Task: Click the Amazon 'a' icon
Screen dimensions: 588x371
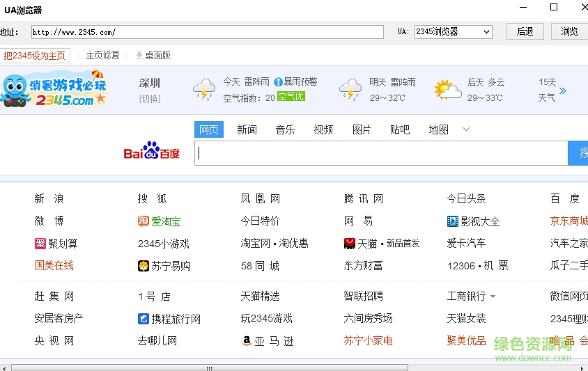Action: [247, 340]
